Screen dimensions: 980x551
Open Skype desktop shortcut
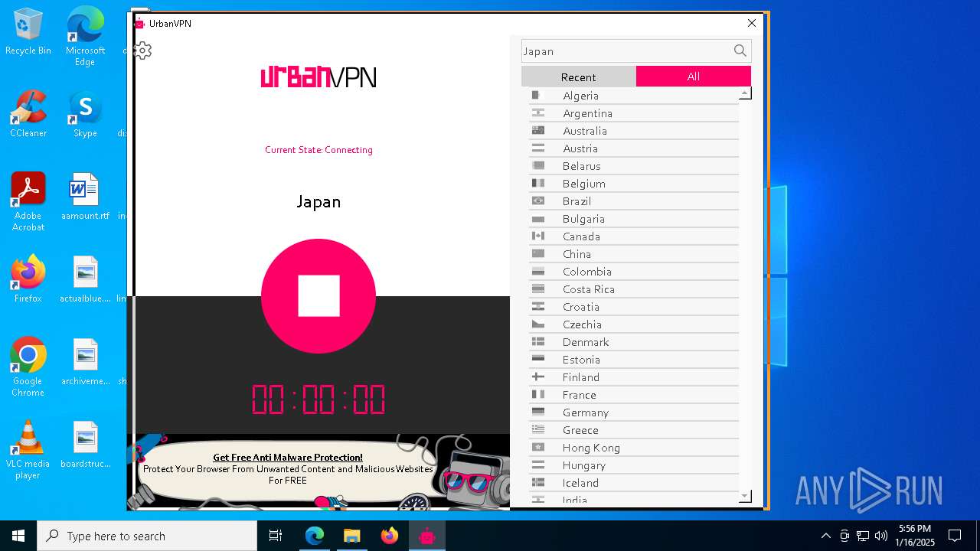tap(85, 115)
